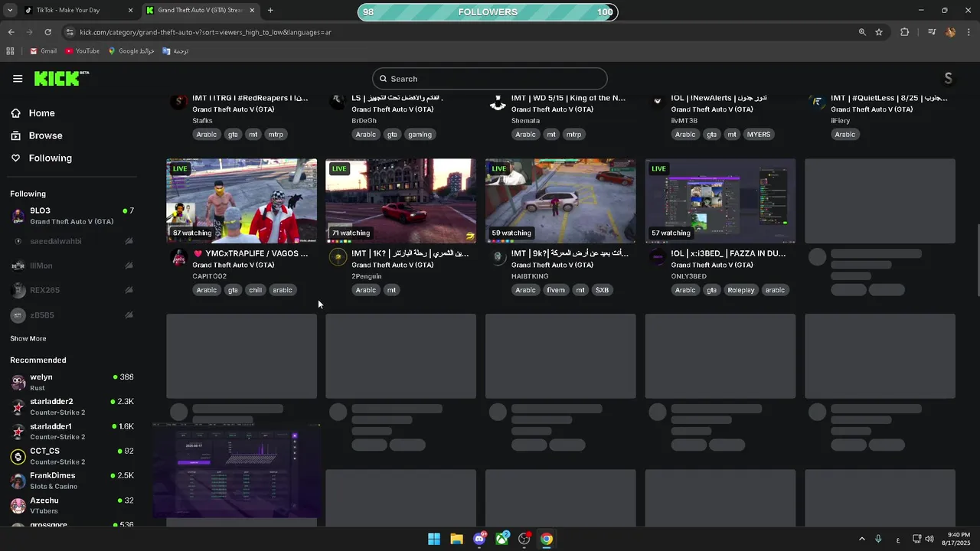
Task: Open recommended channel Azechu
Action: [72, 505]
